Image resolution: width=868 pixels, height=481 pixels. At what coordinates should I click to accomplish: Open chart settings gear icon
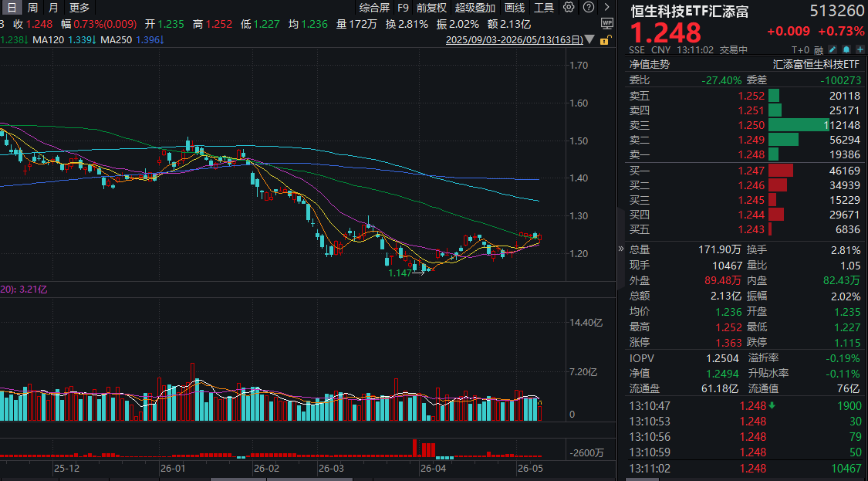(x=569, y=7)
